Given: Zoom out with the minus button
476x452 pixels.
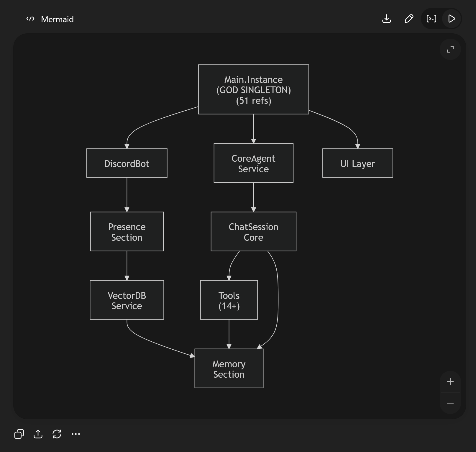Looking at the screenshot, I should 450,403.
